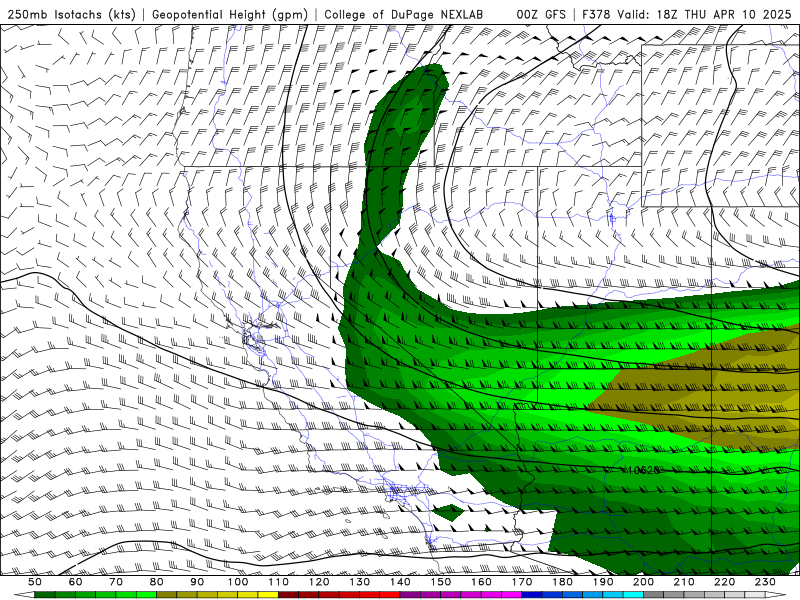Click the "18Z THU APR 10 2025" valid time
Viewport: 800px width, 600px height.
pyautogui.click(x=724, y=14)
